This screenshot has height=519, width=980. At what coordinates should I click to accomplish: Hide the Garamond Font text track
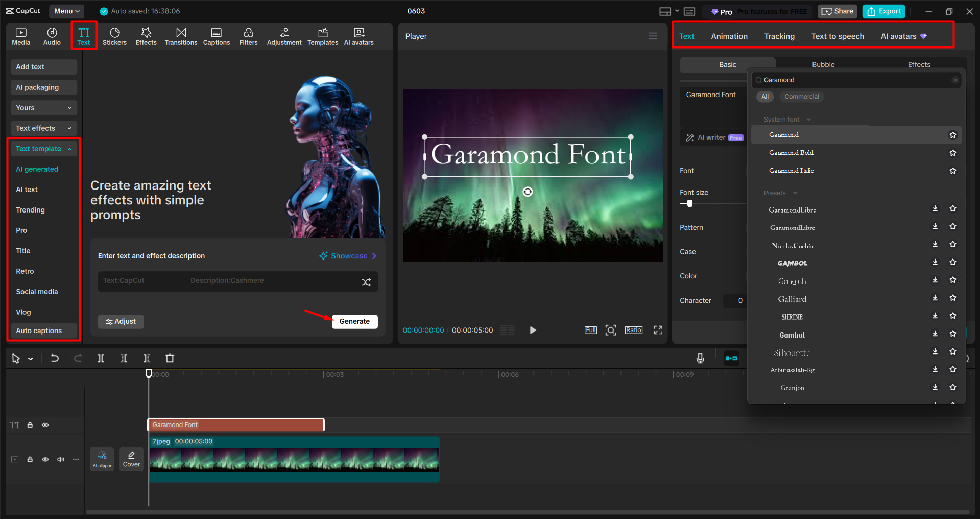[45, 424]
